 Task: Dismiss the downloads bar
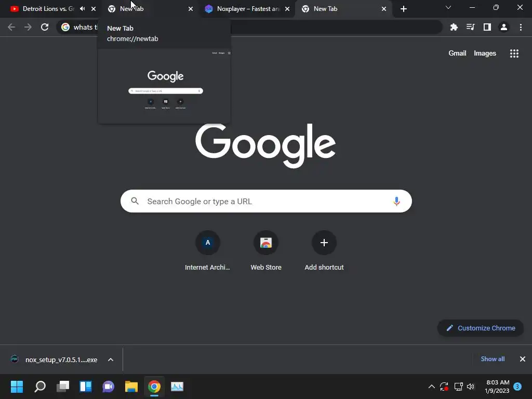(x=523, y=359)
